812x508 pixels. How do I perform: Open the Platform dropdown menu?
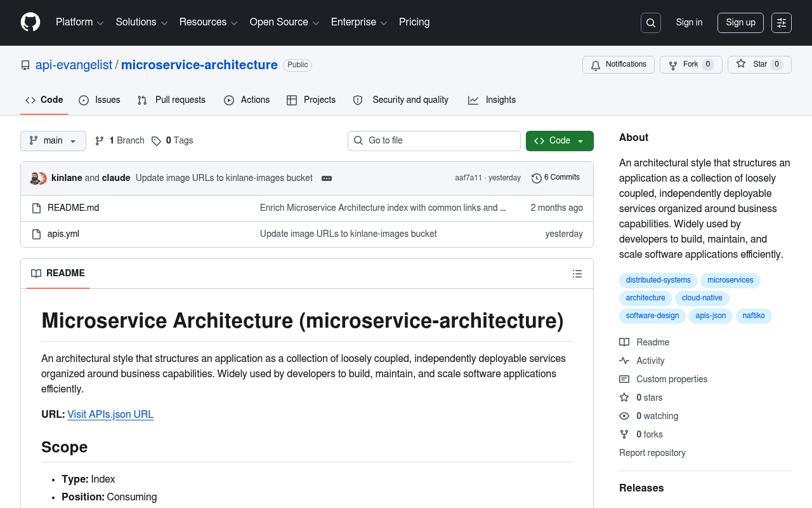[80, 22]
